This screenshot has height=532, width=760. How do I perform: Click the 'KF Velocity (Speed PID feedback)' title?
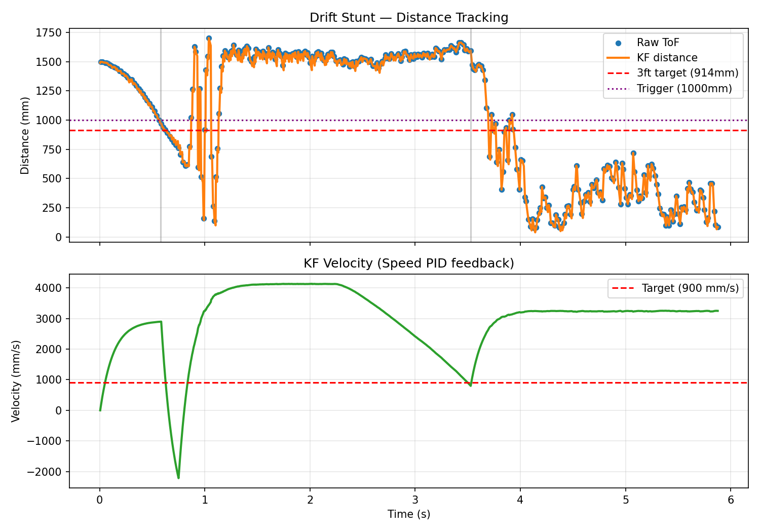(409, 263)
